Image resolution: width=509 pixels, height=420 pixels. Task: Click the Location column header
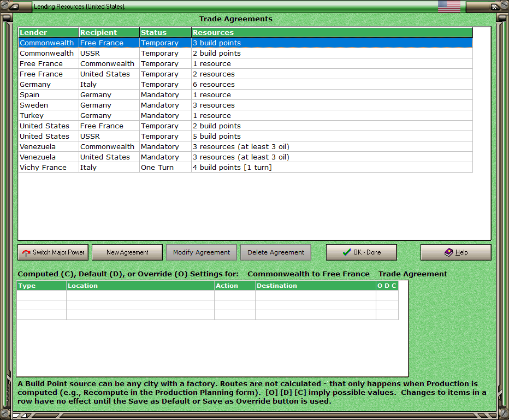pyautogui.click(x=140, y=286)
